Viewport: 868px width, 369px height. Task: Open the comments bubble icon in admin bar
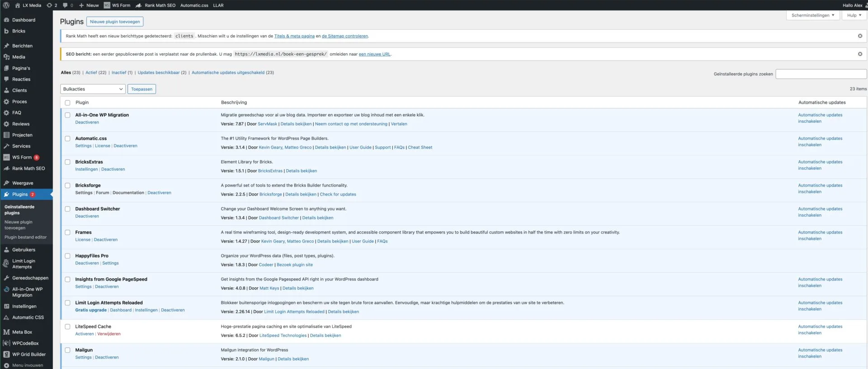point(65,5)
